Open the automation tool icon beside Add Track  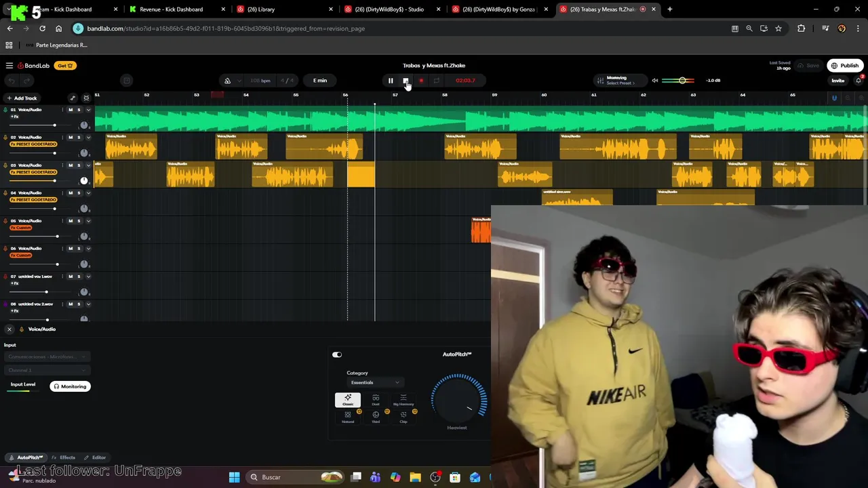(x=73, y=98)
